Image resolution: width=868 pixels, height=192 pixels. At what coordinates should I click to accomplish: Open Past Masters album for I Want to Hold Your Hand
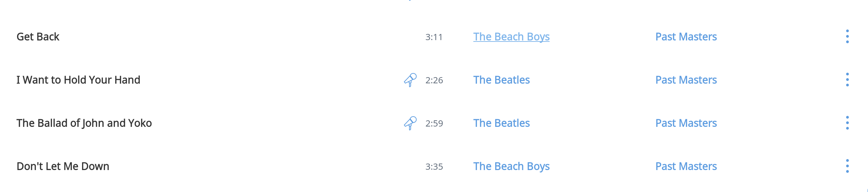tap(686, 80)
